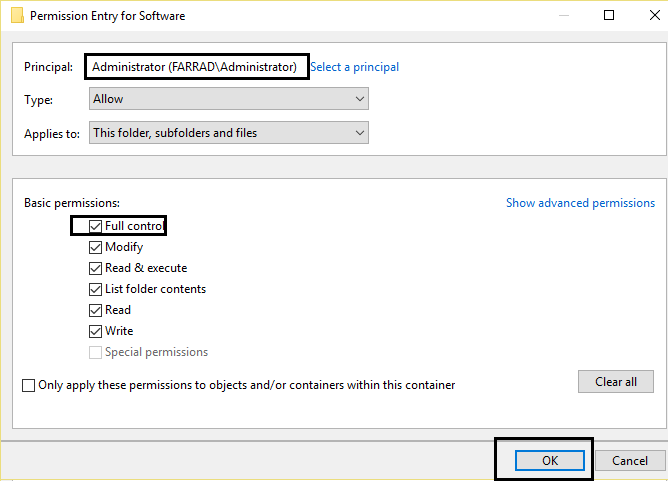The width and height of the screenshot is (668, 481).
Task: Maximize the Permission Entry window
Action: [x=609, y=16]
